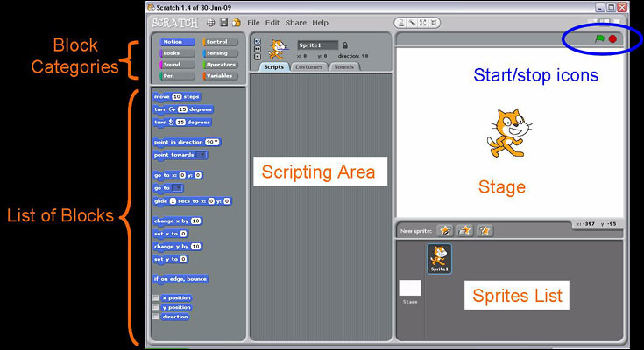Click the paint new sprite icon
The image size is (644, 350).
point(445,231)
